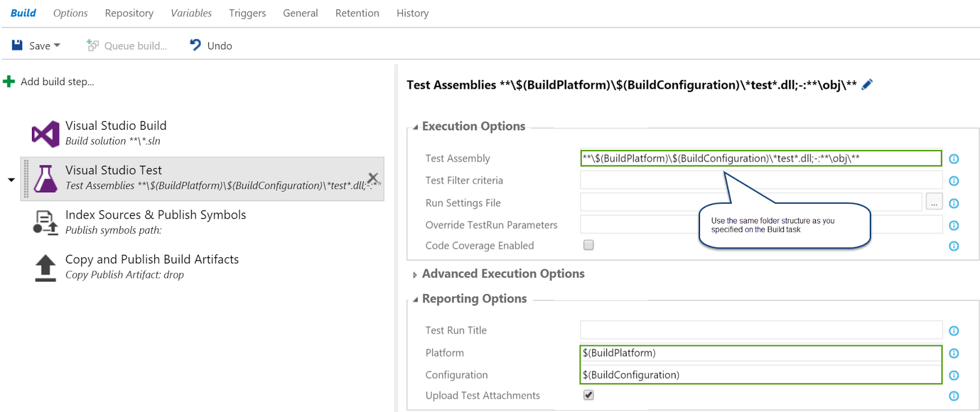Collapse the Reporting Options section
This screenshot has height=412, width=980.
(415, 299)
